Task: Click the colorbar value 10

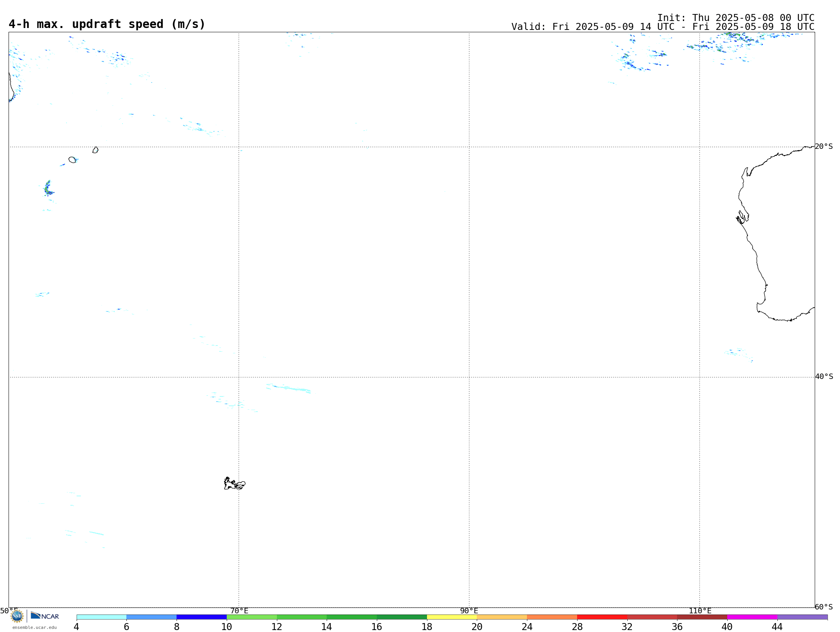Action: (227, 627)
